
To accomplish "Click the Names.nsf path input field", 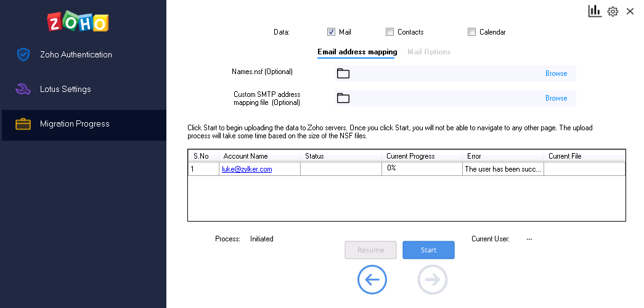I will click(x=455, y=73).
